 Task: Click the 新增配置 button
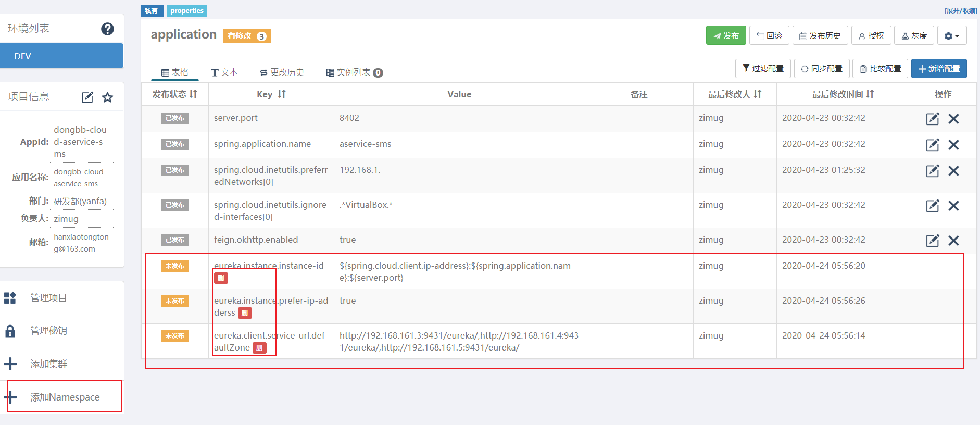[x=938, y=69]
